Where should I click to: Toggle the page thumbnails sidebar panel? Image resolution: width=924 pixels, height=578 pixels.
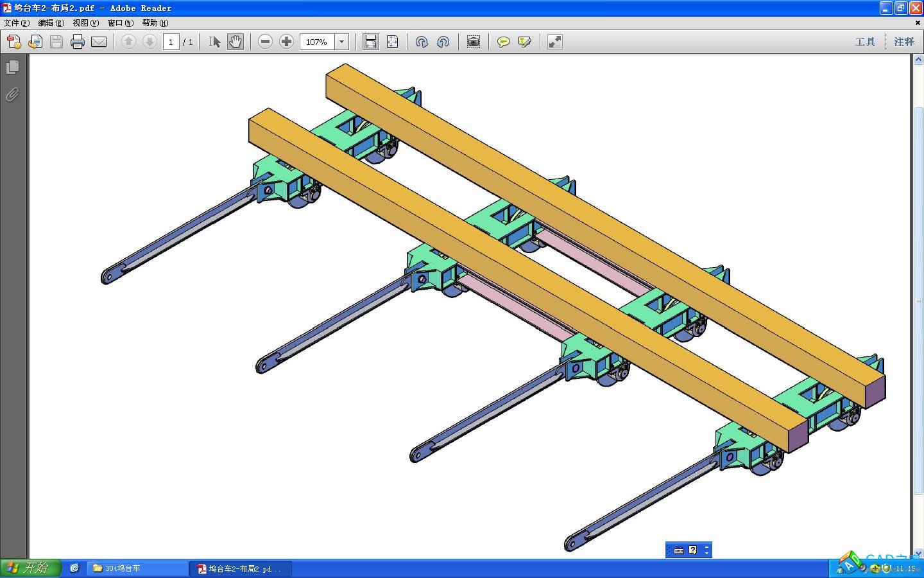click(12, 67)
